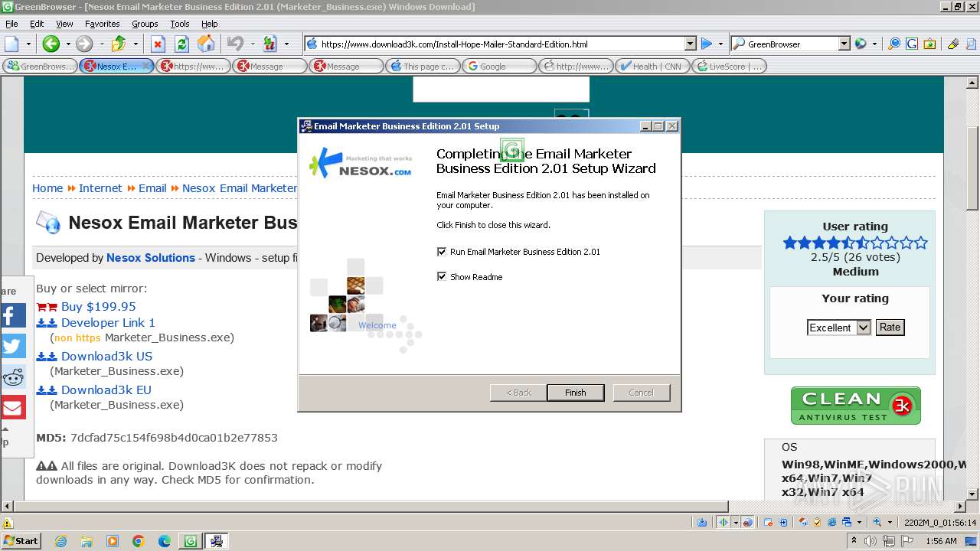Click the user rating stars
This screenshot has height=551, width=980.
point(855,243)
